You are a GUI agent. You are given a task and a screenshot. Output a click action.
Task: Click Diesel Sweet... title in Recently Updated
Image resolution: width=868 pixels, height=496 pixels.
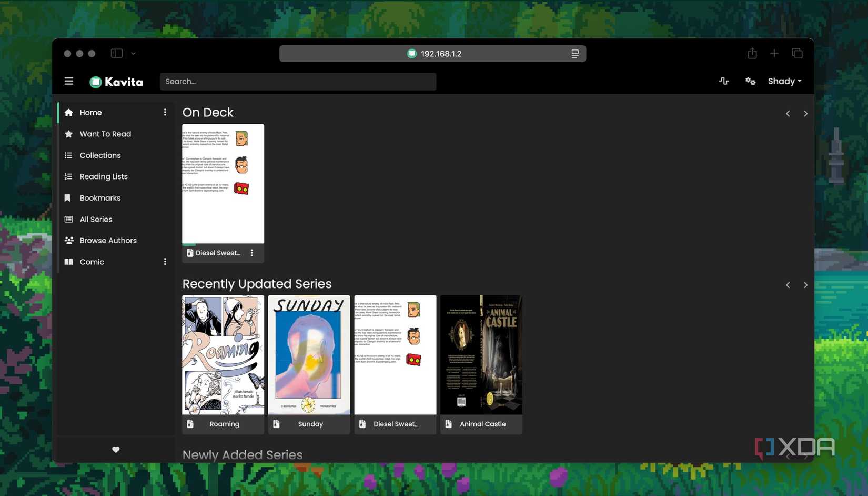396,424
